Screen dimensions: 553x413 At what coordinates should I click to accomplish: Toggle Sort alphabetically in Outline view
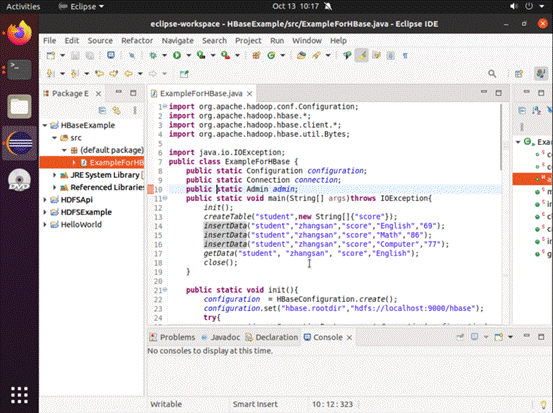[536, 110]
